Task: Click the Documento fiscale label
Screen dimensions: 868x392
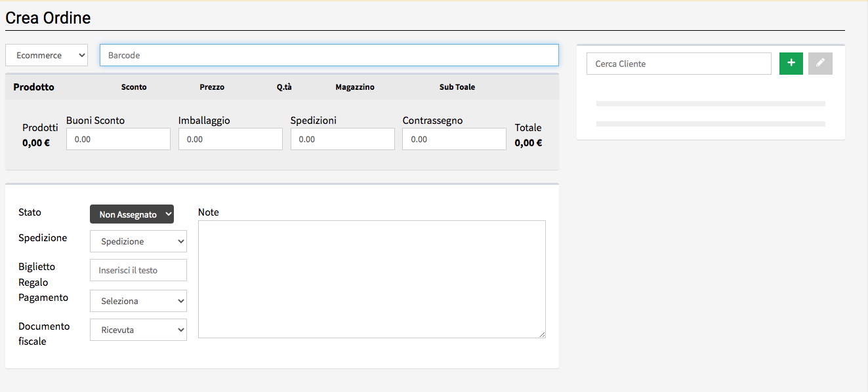Action: pyautogui.click(x=44, y=334)
